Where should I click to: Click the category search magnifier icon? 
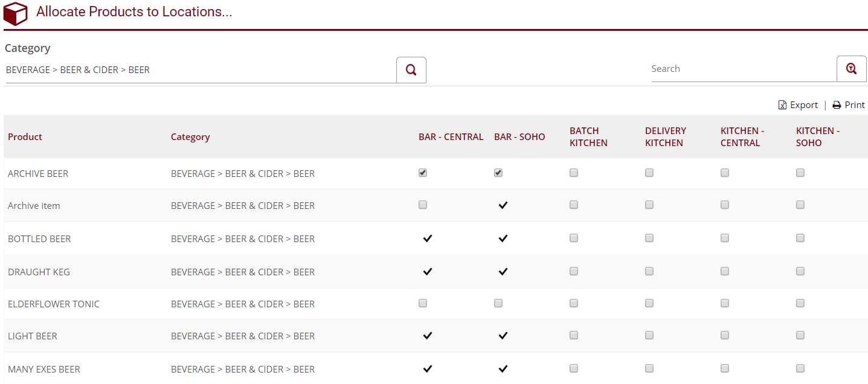pyautogui.click(x=411, y=70)
